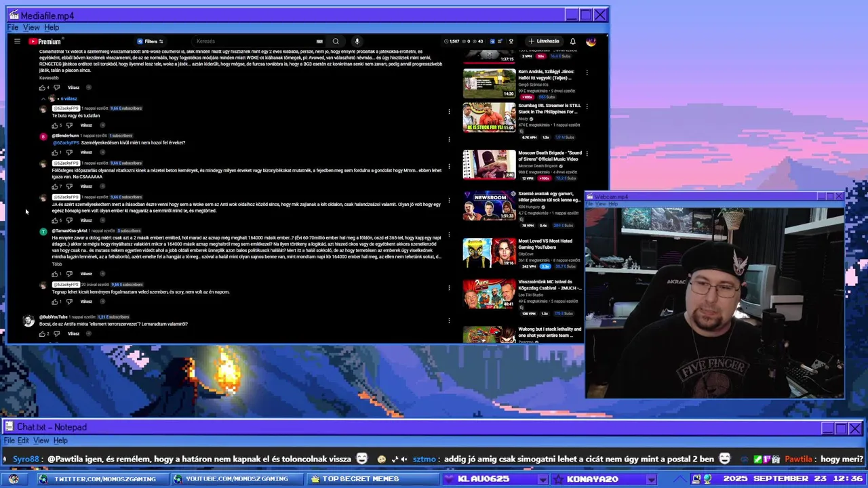Dislike the 'Te buta vagy és tudatlan' comment
Viewport: 868px width, 488px height.
[69, 125]
